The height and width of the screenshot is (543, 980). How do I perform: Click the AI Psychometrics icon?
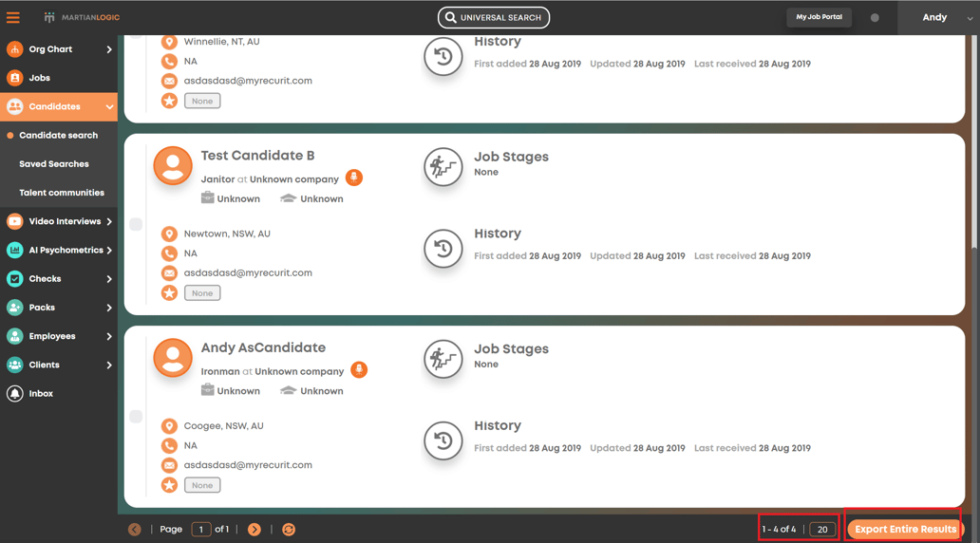[15, 251]
